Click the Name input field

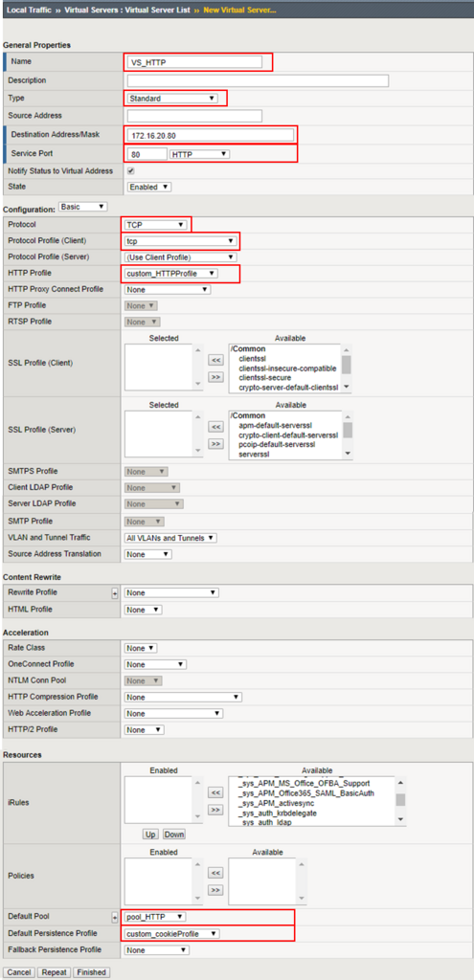point(194,62)
